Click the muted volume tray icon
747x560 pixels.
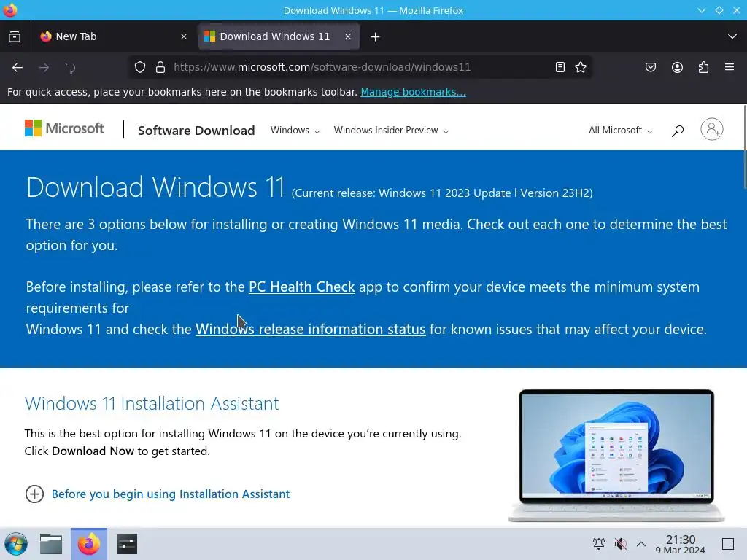(x=620, y=543)
